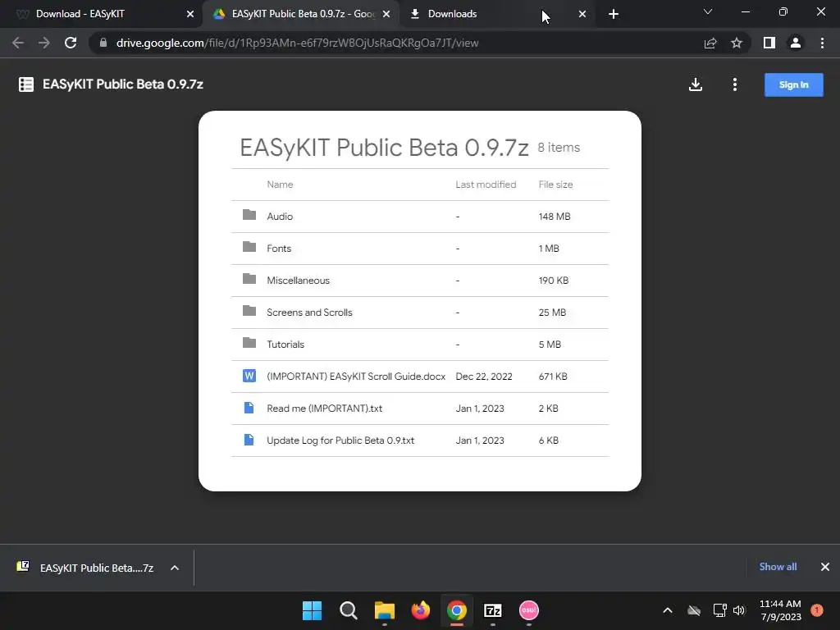
Task: Go forward in browser history
Action: click(44, 43)
